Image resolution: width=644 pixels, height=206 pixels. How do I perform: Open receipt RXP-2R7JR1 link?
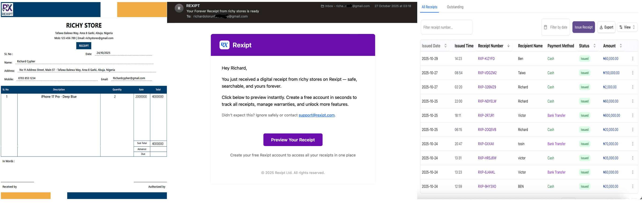pos(486,115)
